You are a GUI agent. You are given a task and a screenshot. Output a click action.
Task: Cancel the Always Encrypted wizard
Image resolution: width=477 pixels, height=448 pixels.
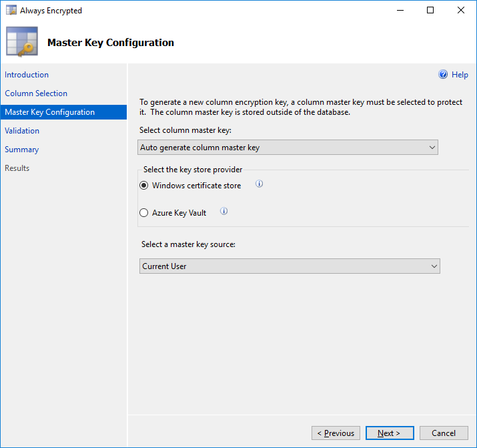[444, 433]
